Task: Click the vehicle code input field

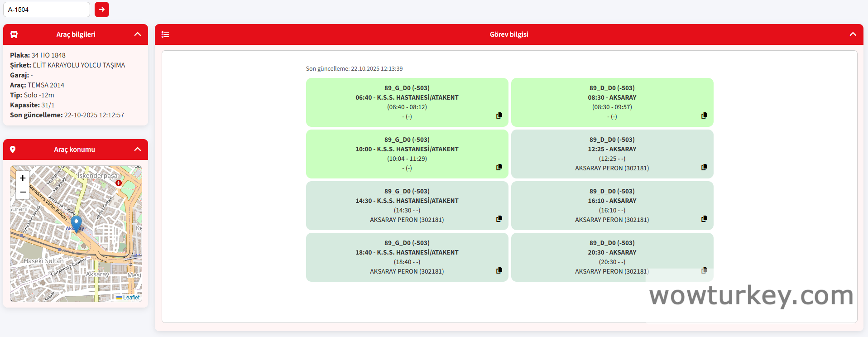Action: pos(47,10)
